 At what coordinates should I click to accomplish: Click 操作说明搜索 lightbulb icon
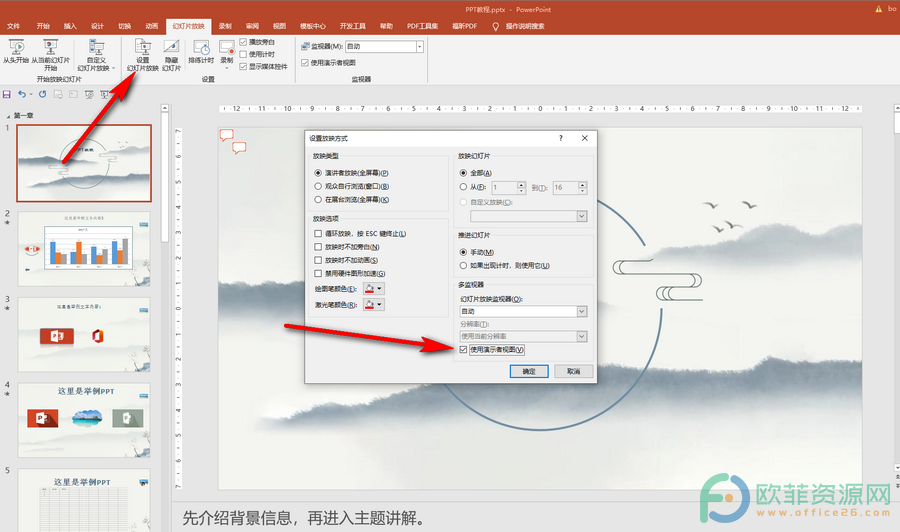(x=496, y=26)
